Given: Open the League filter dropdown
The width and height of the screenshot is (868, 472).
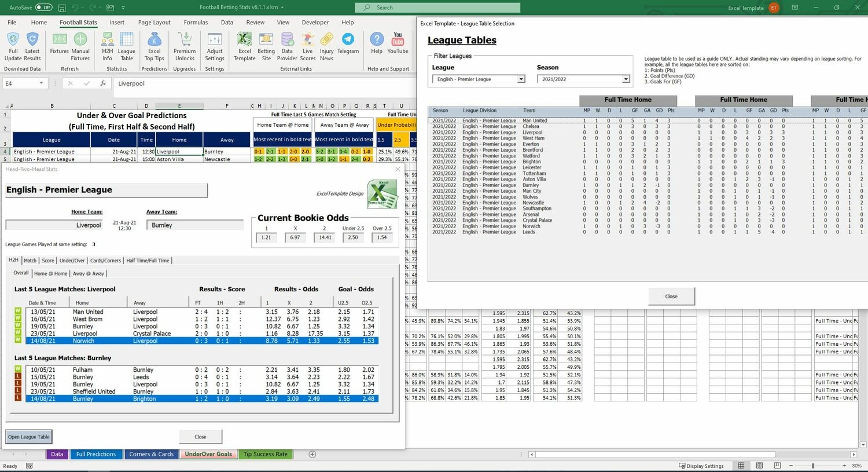Looking at the screenshot, I should coord(520,79).
